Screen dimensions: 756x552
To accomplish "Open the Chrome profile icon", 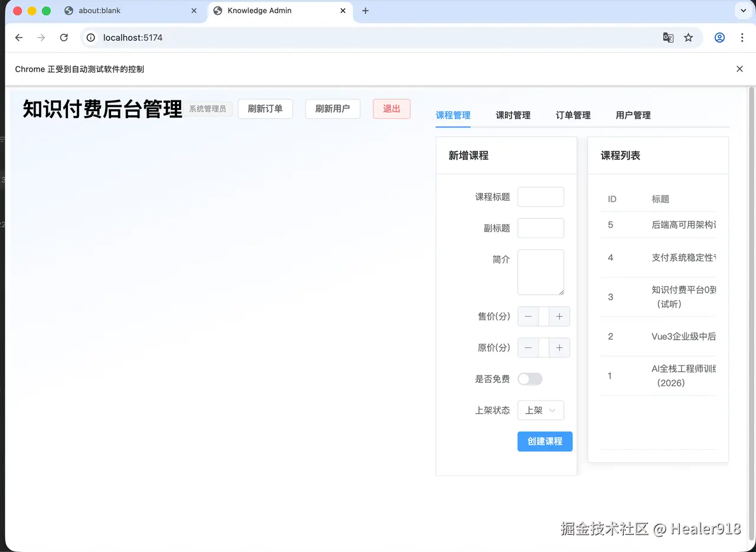I will [x=719, y=37].
